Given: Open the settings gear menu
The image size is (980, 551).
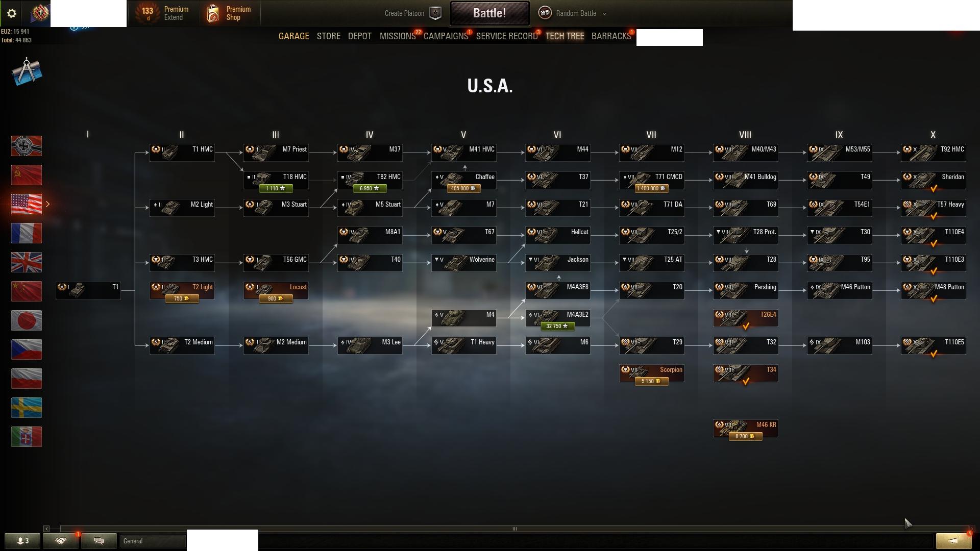Looking at the screenshot, I should pyautogui.click(x=12, y=13).
